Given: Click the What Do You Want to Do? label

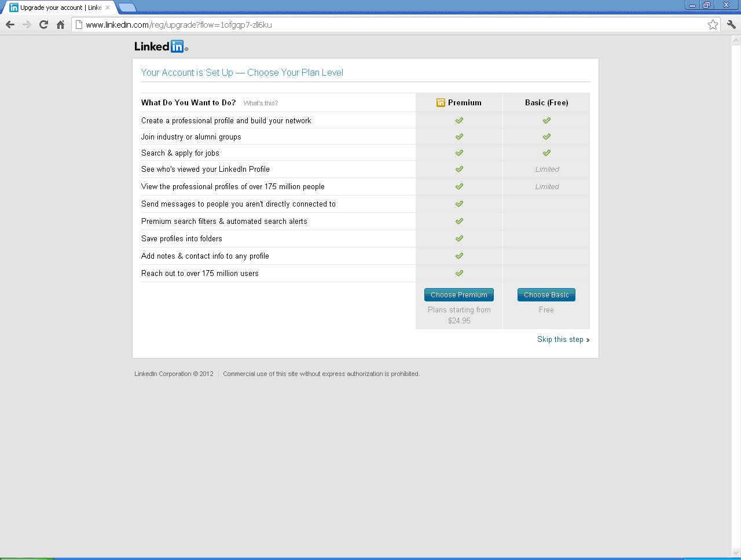Looking at the screenshot, I should 188,102.
